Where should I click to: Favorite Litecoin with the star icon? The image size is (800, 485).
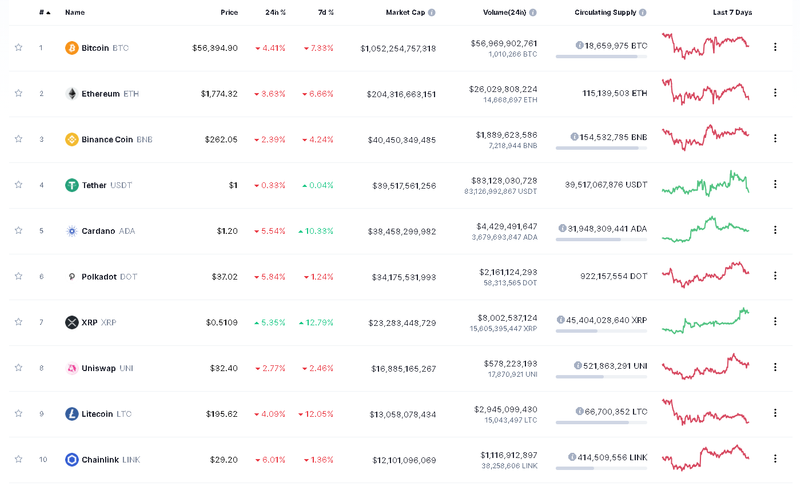[18, 413]
